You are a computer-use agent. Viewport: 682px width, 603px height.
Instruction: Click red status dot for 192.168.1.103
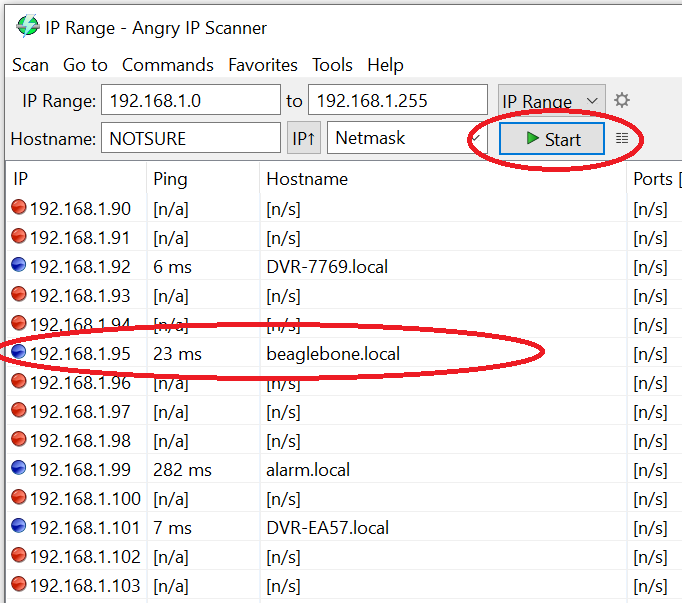19,584
